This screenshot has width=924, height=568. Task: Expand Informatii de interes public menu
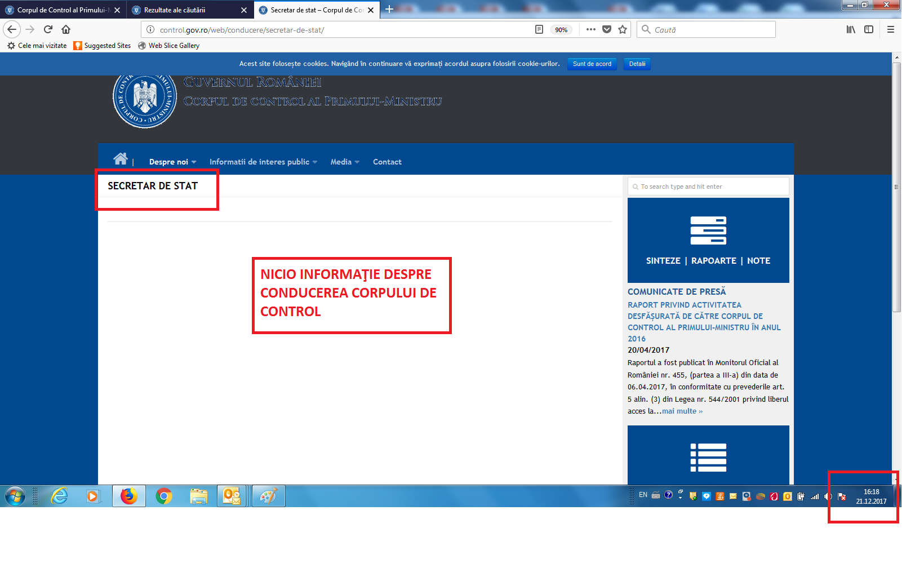click(263, 162)
